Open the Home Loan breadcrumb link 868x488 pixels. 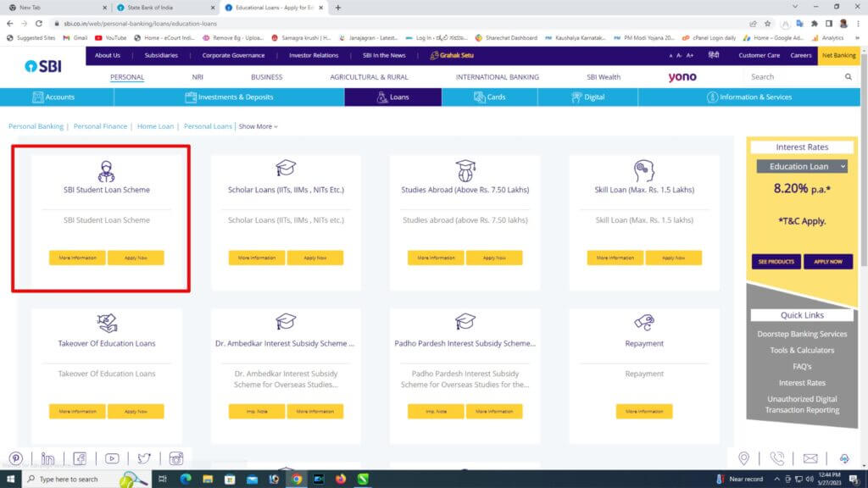tap(155, 127)
